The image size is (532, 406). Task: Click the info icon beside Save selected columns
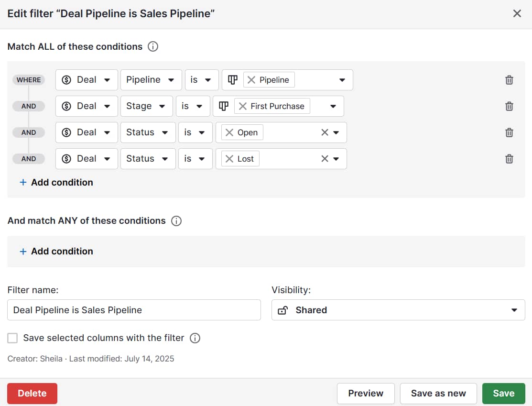point(195,338)
